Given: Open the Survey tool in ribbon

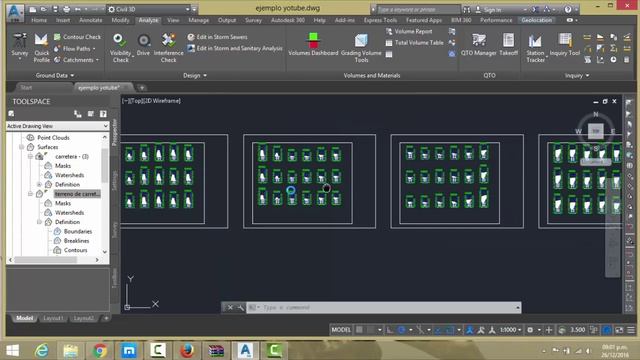Looking at the screenshot, I should click(20, 46).
